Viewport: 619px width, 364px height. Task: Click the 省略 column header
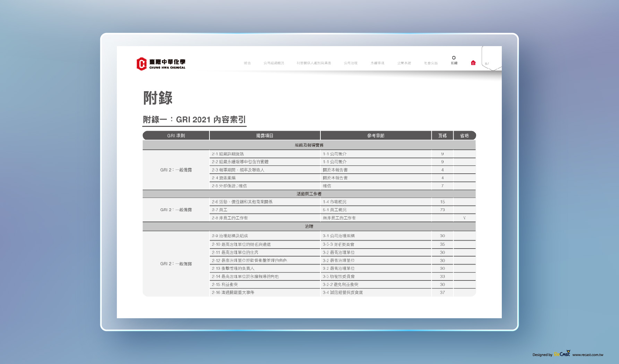point(464,136)
